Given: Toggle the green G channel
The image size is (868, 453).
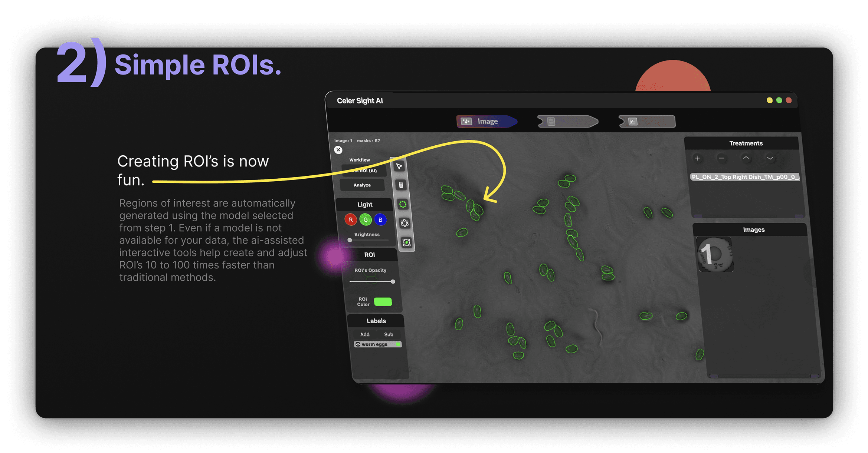Looking at the screenshot, I should tap(366, 219).
